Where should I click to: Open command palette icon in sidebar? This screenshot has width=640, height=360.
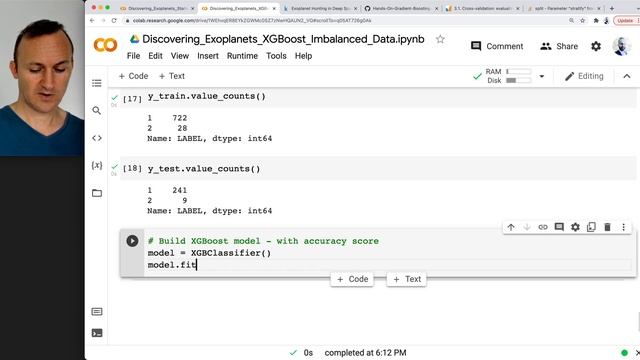97,312
